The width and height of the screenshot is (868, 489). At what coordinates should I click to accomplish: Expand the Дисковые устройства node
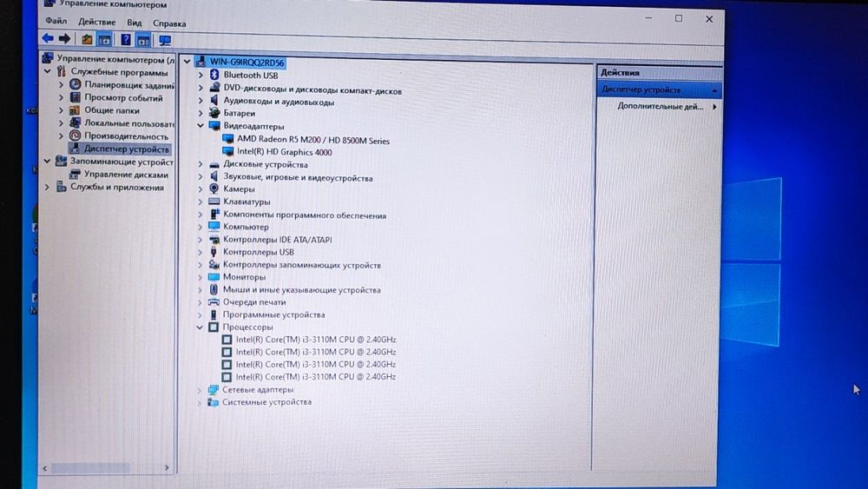pos(201,164)
